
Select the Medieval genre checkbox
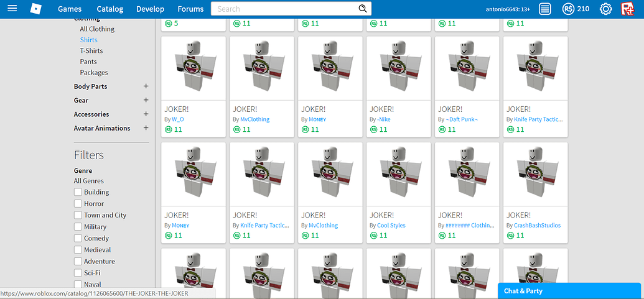(78, 250)
